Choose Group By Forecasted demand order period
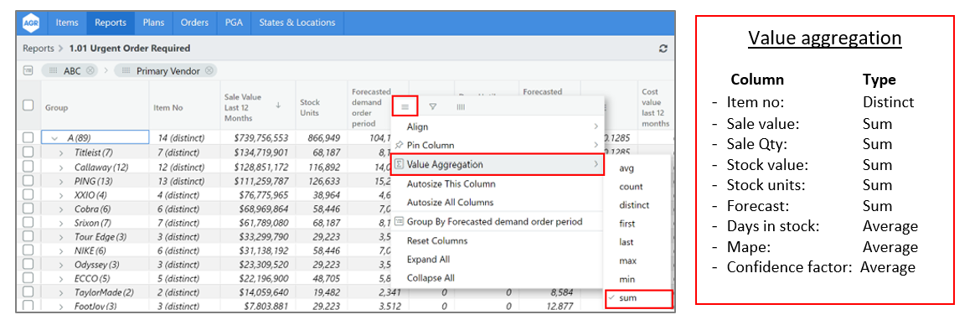The width and height of the screenshot is (980, 325). [x=498, y=221]
